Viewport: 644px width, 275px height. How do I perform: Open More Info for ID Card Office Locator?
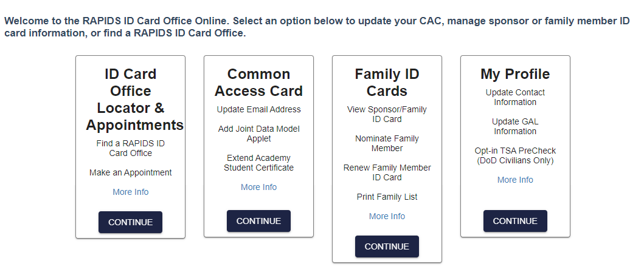coord(130,192)
